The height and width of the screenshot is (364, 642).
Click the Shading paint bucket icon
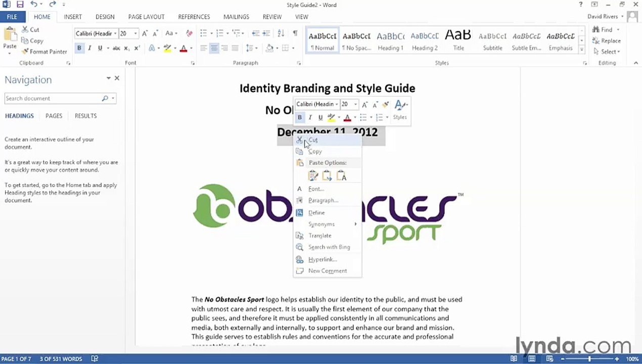[269, 48]
